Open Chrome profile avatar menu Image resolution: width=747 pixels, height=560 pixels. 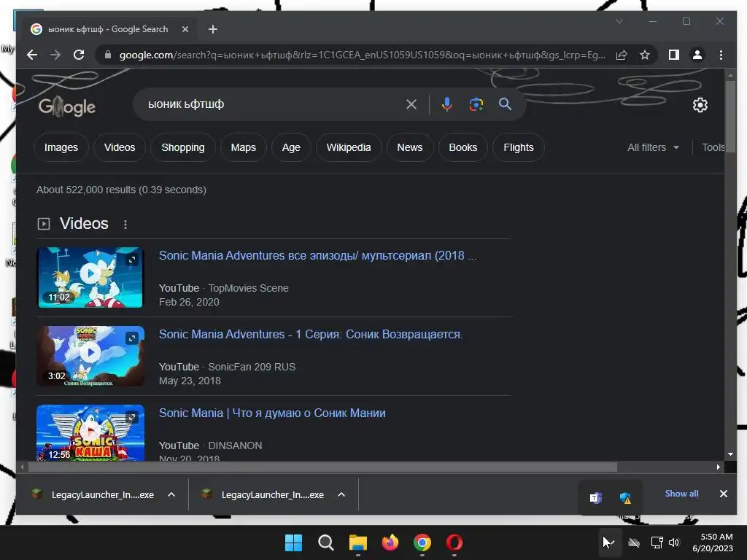point(697,55)
